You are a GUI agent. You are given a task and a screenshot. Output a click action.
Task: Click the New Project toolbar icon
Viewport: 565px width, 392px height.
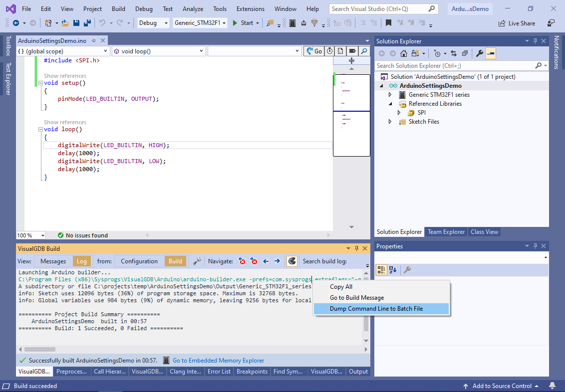(x=48, y=23)
